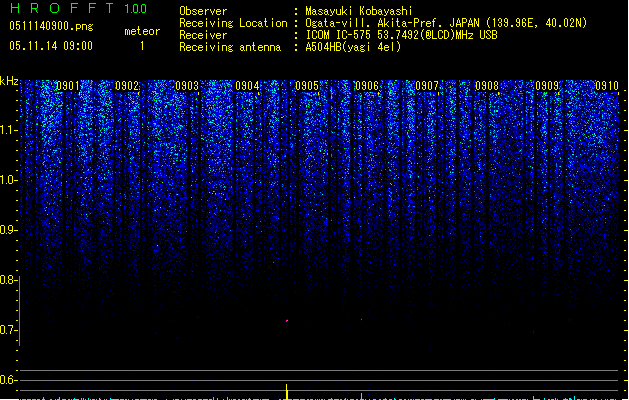Select the Ogata-vill. Akita-Pref. JAPAN location text

[446, 23]
